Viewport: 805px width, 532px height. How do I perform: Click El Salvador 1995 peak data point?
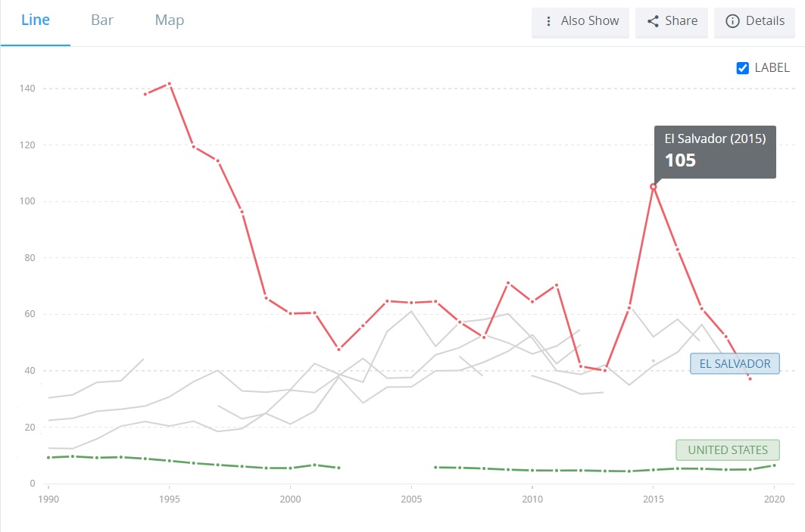tap(170, 83)
